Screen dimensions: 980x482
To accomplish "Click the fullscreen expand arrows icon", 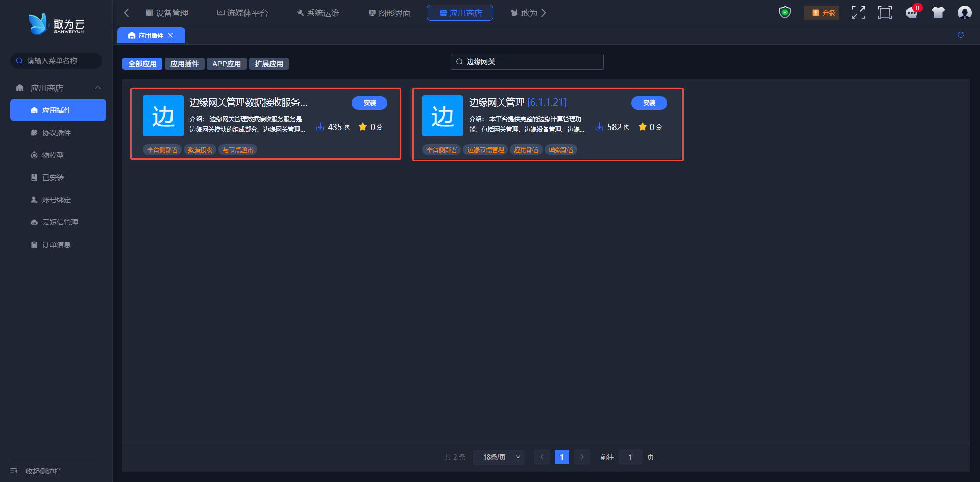I will [859, 13].
